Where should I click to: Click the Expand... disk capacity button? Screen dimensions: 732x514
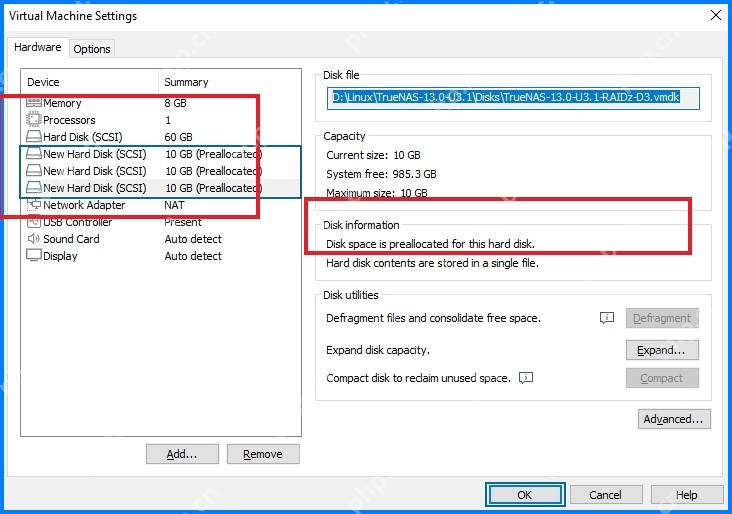662,350
